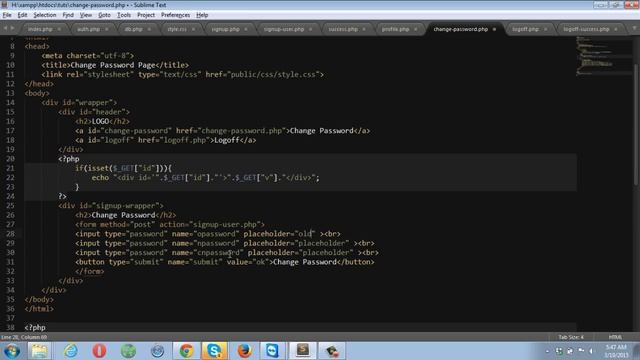Open the Project menu

(146, 15)
